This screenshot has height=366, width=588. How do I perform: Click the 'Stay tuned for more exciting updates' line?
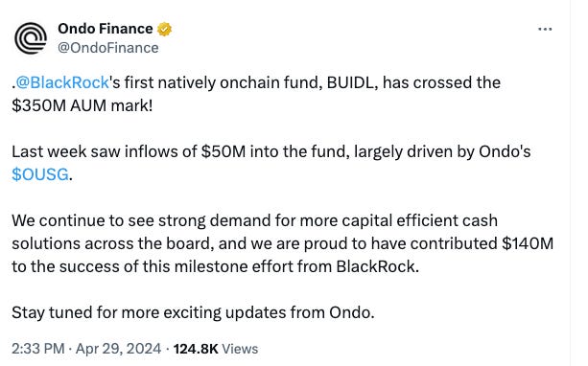coord(193,312)
